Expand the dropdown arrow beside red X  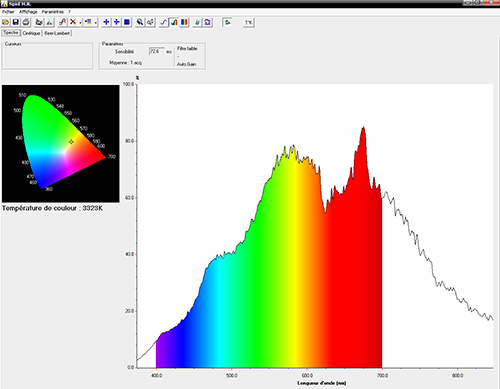(x=80, y=23)
